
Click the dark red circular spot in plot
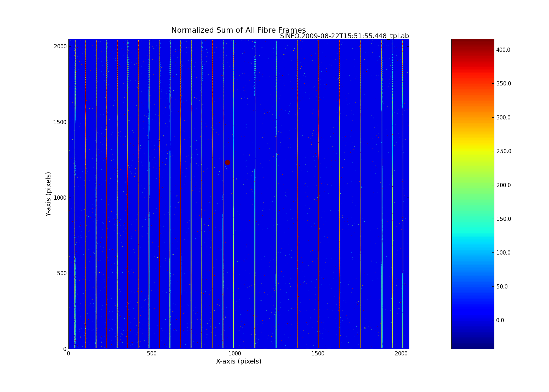pos(227,162)
